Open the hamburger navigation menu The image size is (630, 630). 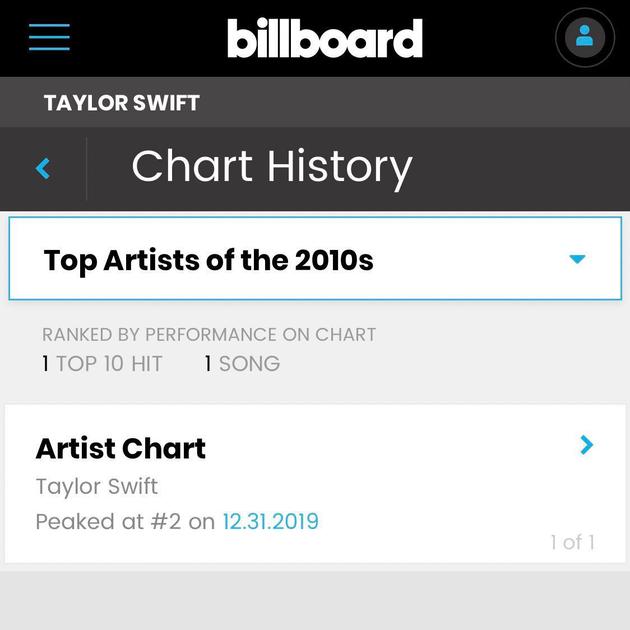click(49, 37)
